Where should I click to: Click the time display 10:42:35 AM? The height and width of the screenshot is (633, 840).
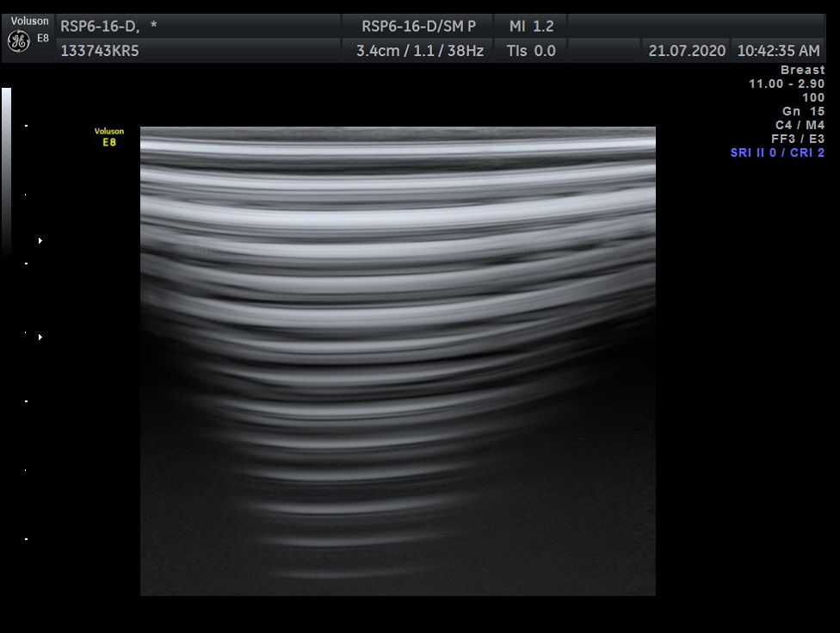pyautogui.click(x=778, y=51)
